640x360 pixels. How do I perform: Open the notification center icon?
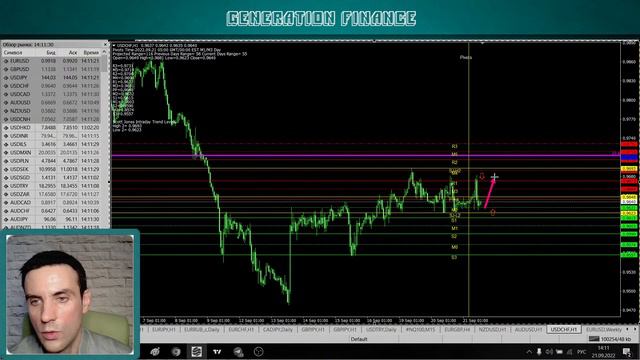627,351
